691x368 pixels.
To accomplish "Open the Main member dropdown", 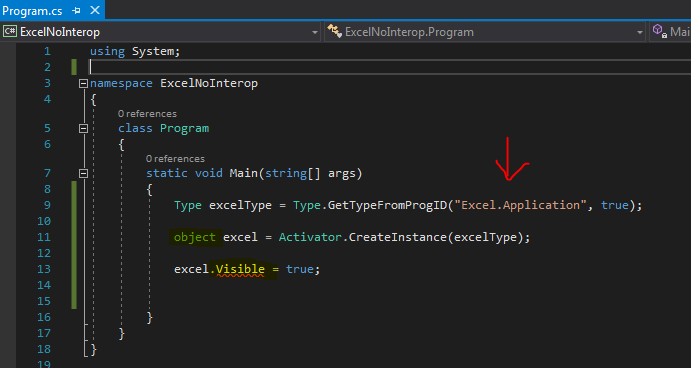I will 671,32.
